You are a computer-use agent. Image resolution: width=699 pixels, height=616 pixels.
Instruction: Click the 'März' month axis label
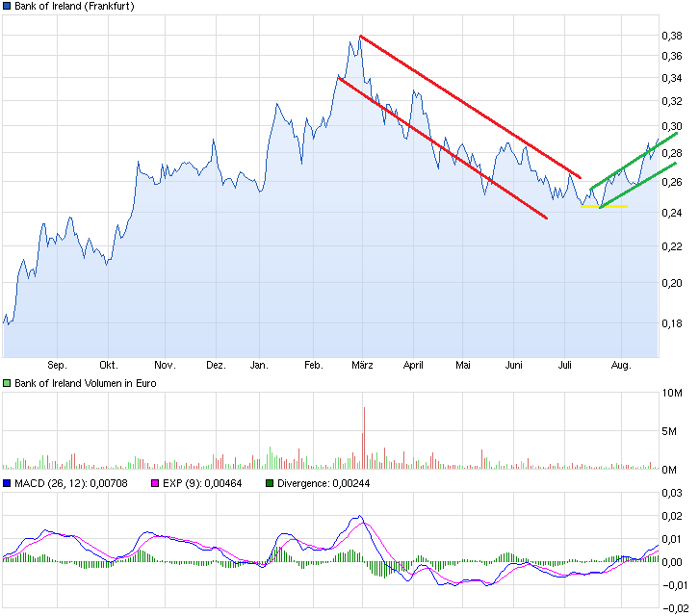click(x=362, y=366)
